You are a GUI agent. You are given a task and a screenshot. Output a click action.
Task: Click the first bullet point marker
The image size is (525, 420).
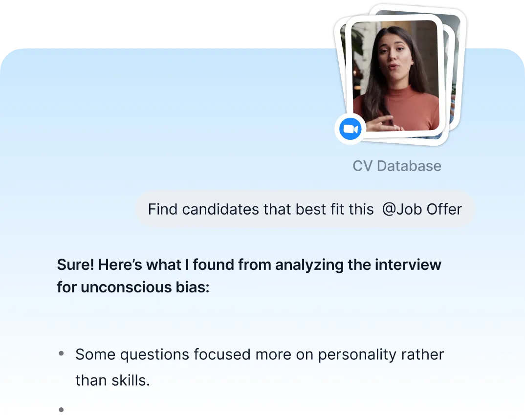coord(61,353)
